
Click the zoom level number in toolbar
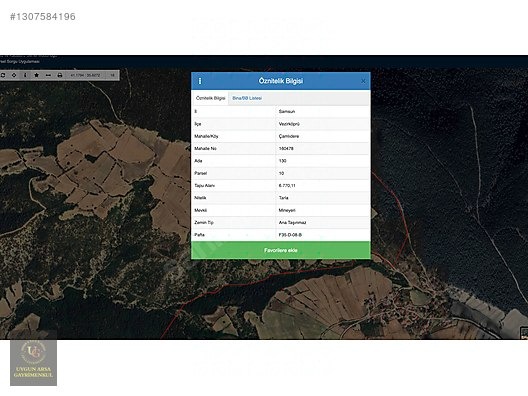112,75
